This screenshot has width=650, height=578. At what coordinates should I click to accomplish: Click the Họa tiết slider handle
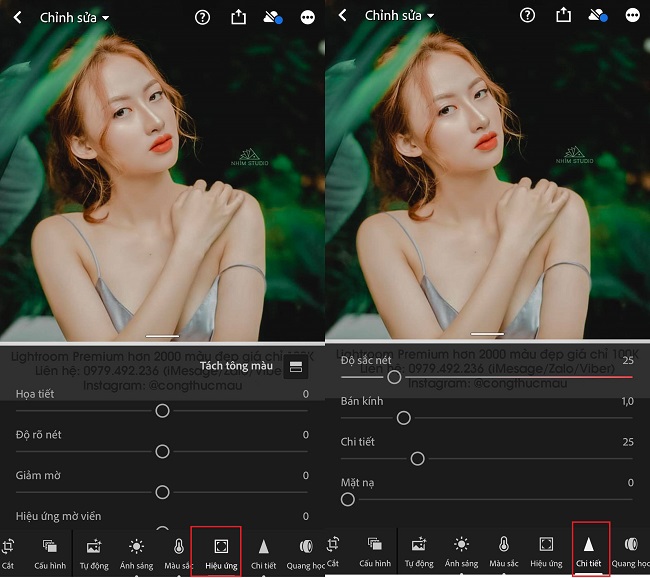pos(162,411)
